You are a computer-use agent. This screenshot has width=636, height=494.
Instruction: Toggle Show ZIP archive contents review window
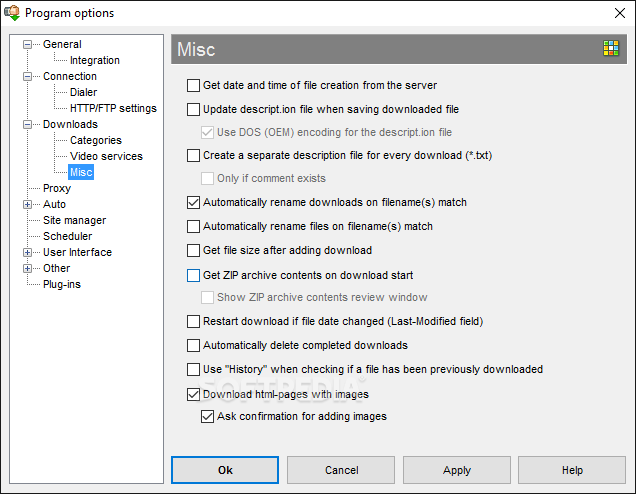[207, 297]
